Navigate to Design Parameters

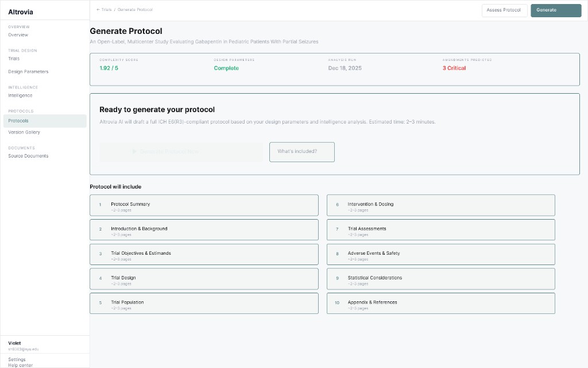27,71
